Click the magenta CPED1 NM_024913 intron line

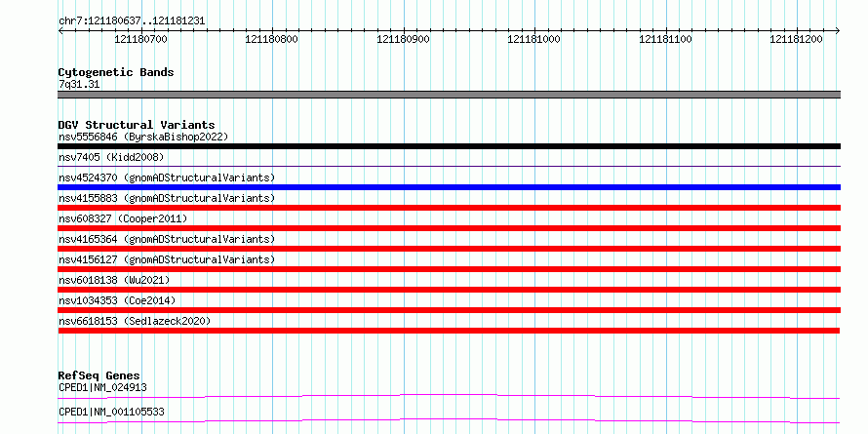click(x=449, y=396)
